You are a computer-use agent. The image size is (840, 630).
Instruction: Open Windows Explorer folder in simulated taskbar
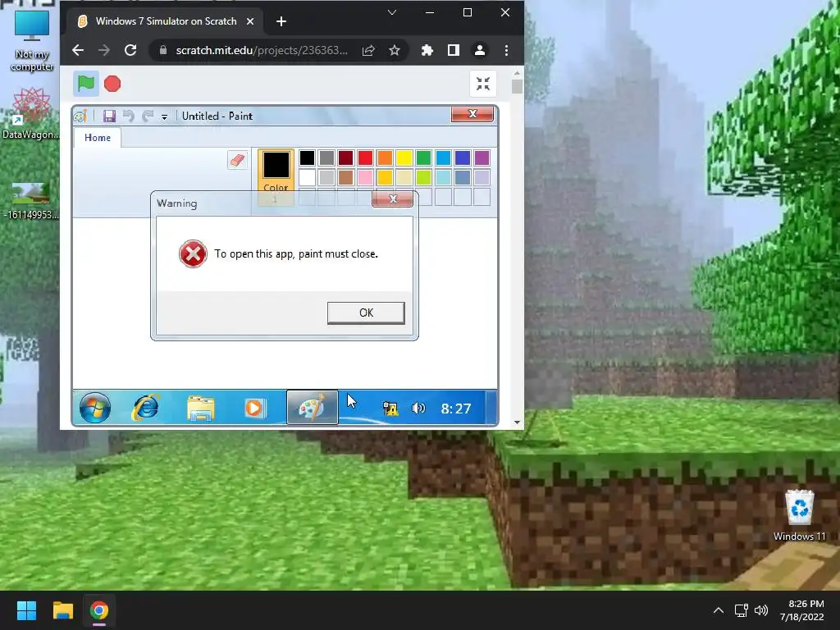201,409
